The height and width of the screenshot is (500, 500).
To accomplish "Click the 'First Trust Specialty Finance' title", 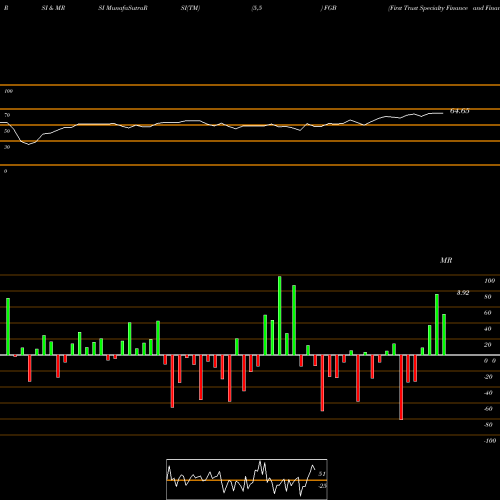I will point(428,8).
